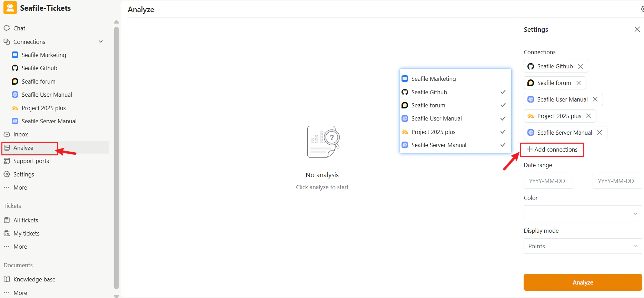
Task: Open Project 2025 plus in sidebar
Action: (x=43, y=108)
